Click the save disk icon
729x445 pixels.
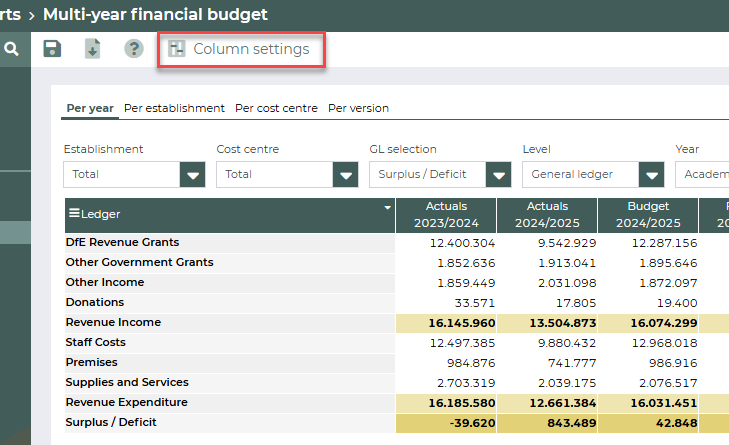tap(52, 49)
